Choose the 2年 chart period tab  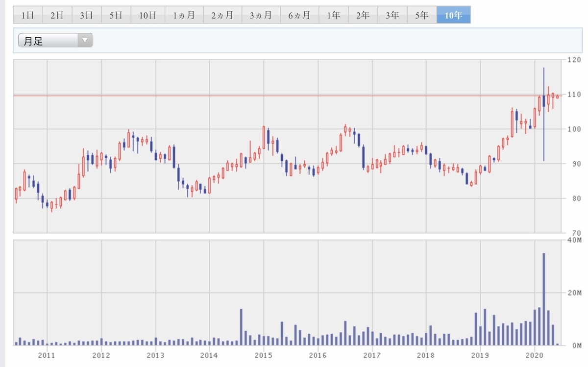click(363, 15)
